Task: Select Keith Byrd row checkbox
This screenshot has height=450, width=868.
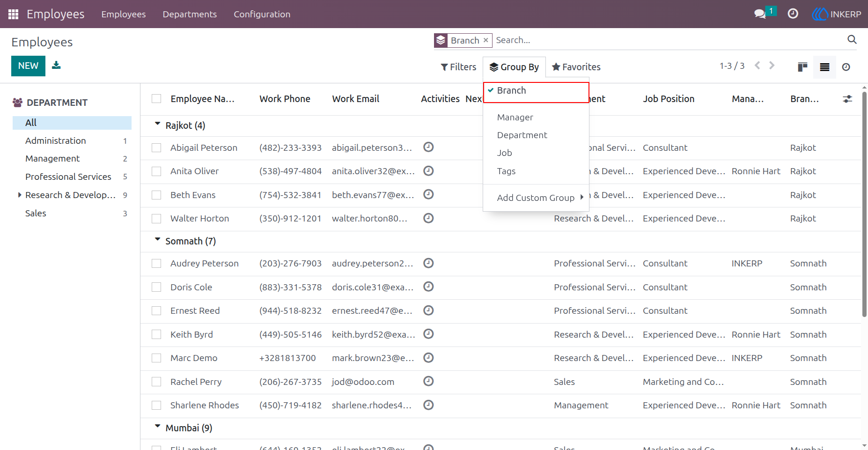Action: [156, 335]
